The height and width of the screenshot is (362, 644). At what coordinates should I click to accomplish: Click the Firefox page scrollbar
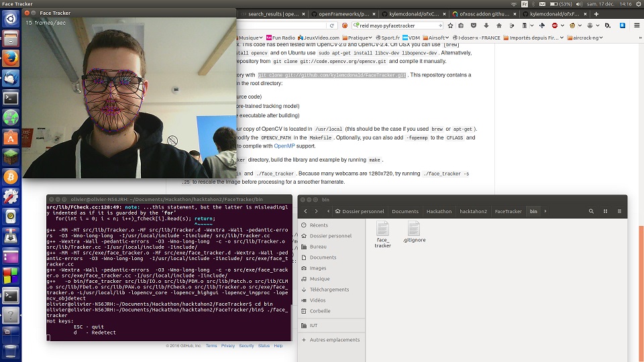[x=641, y=294]
